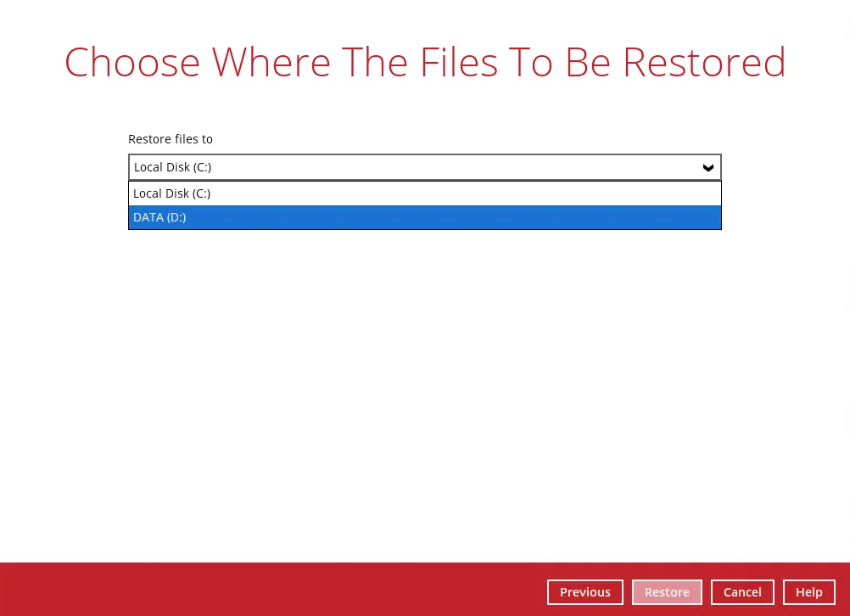
Task: Click the page heading text
Action: 425,62
